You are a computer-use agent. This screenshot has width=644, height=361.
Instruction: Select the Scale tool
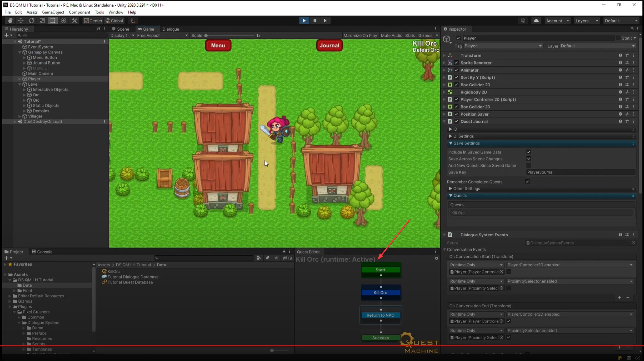42,21
